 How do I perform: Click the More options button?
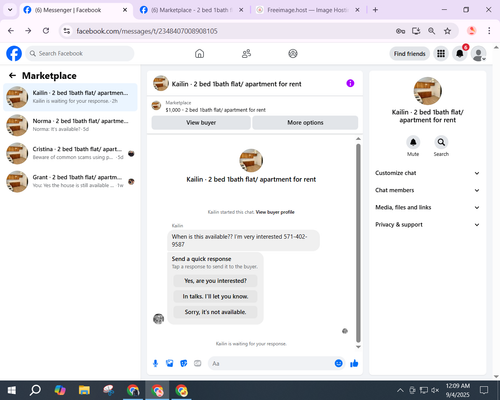point(305,123)
